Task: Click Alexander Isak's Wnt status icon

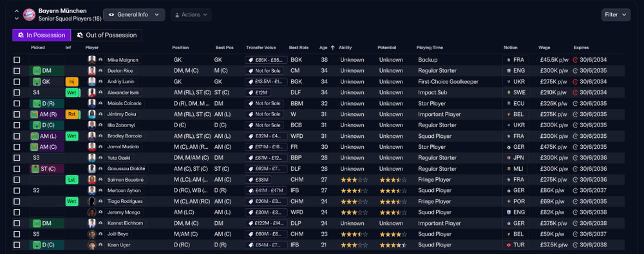Action: pos(72,92)
